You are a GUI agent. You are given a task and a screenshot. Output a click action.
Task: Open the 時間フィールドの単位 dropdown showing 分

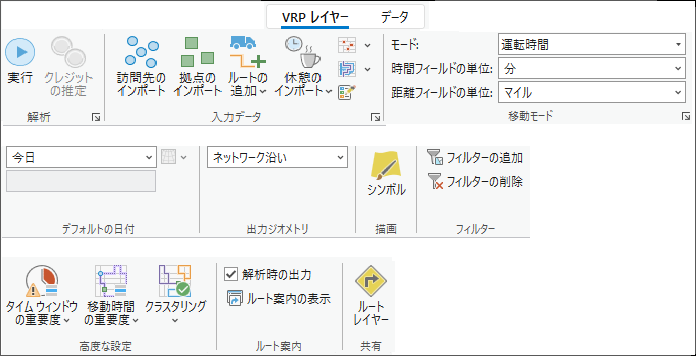point(592,69)
